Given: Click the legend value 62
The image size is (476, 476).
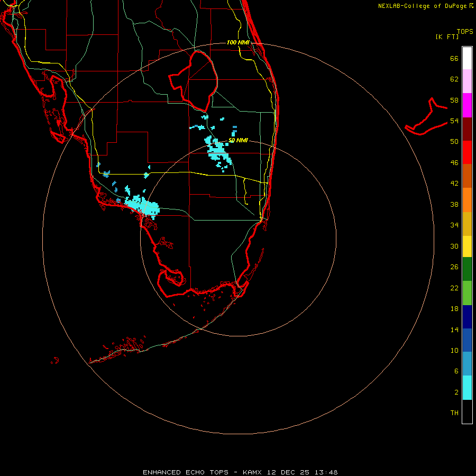Looking at the screenshot, I should pos(454,79).
